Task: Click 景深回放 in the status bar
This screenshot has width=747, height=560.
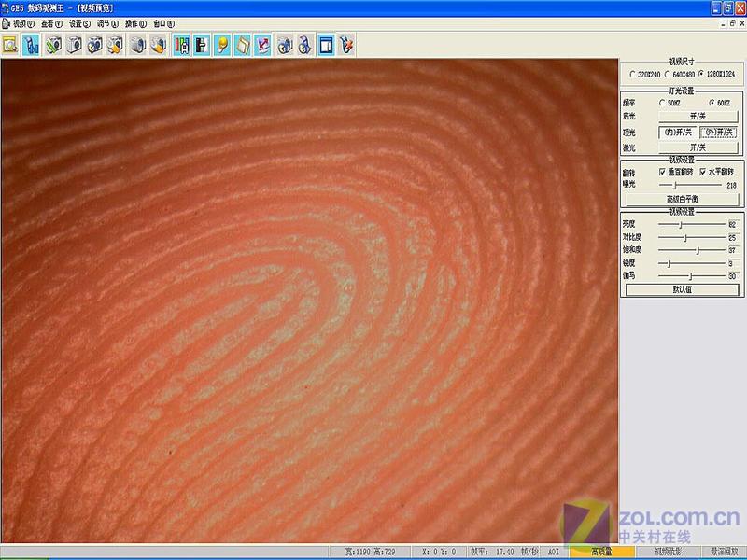Action: point(725,552)
